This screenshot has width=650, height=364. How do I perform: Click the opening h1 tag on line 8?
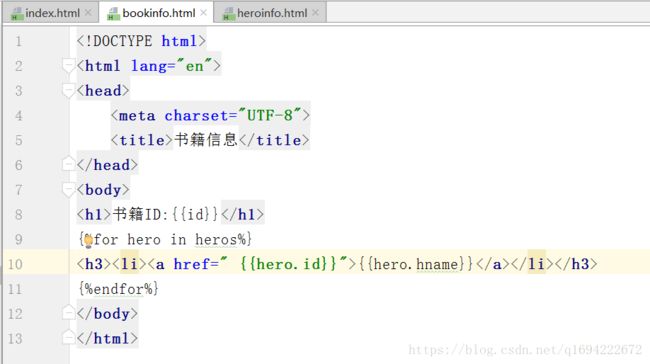[x=94, y=214]
